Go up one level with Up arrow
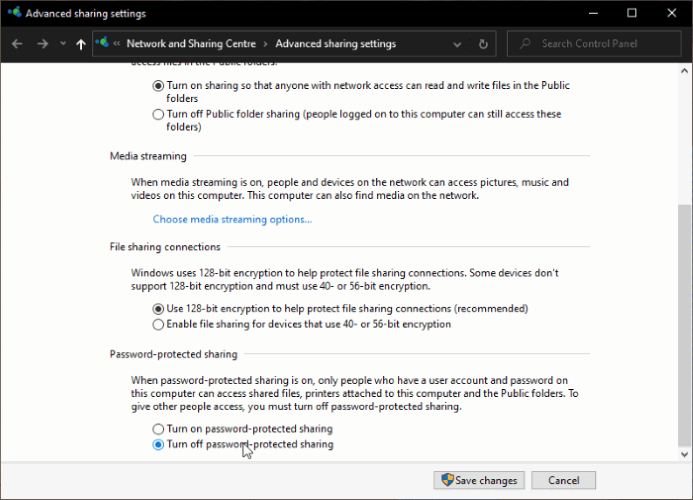The width and height of the screenshot is (693, 500). (x=80, y=44)
